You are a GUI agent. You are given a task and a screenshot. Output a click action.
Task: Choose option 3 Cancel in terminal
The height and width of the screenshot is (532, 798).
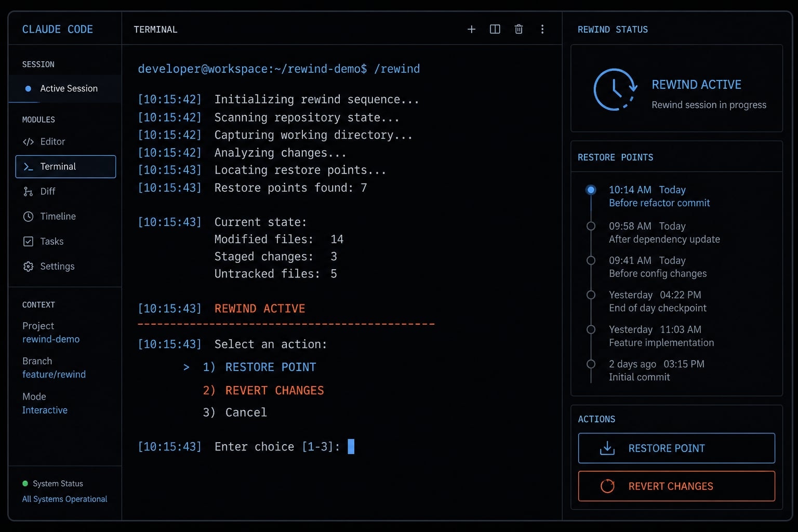pyautogui.click(x=235, y=413)
